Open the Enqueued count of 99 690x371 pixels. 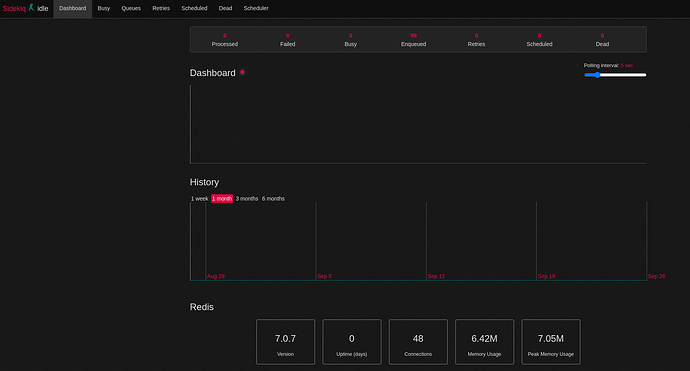click(x=413, y=40)
